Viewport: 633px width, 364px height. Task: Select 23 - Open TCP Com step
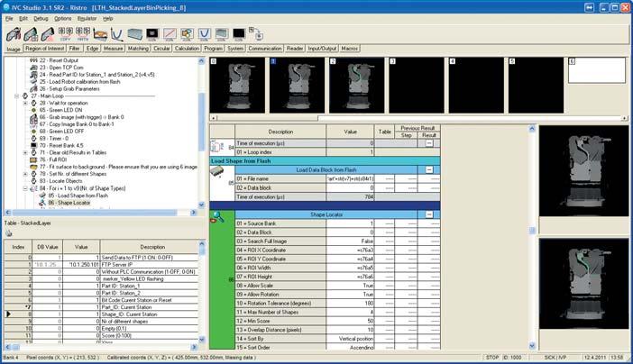coord(61,68)
